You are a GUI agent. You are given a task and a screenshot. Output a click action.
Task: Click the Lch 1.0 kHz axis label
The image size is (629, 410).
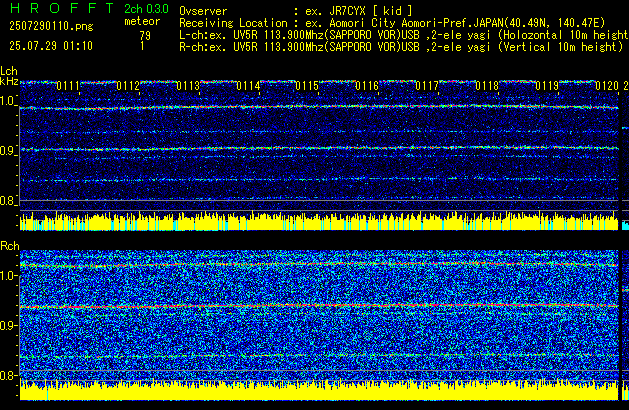coord(7,101)
